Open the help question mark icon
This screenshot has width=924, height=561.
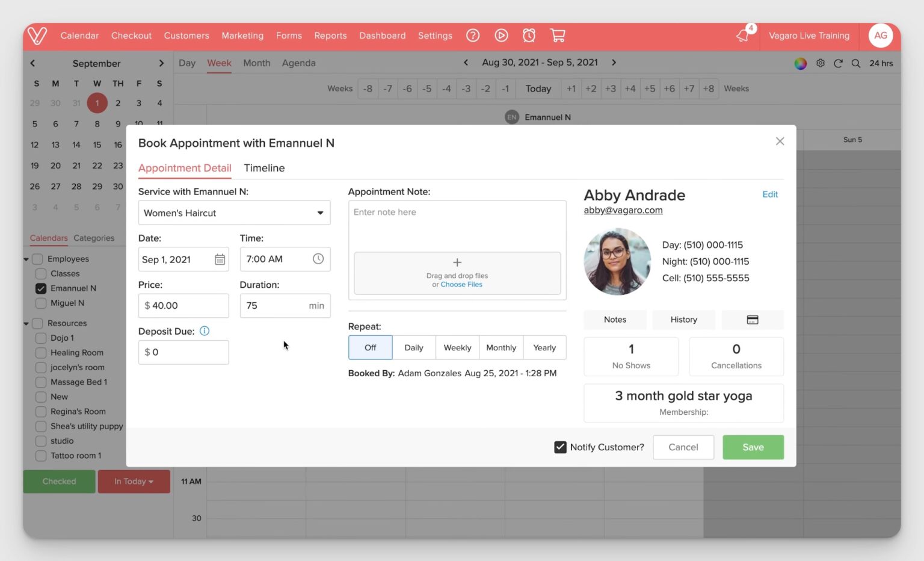473,36
